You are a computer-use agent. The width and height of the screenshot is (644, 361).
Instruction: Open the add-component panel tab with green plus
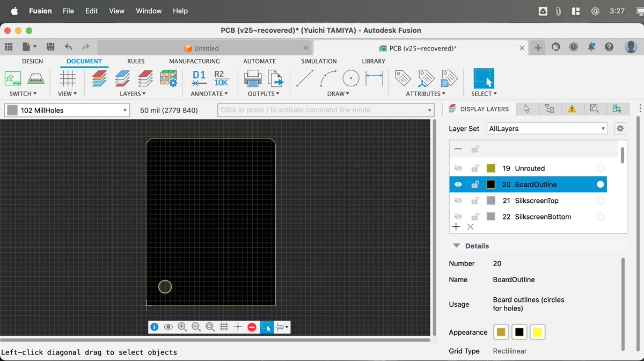pos(617,109)
